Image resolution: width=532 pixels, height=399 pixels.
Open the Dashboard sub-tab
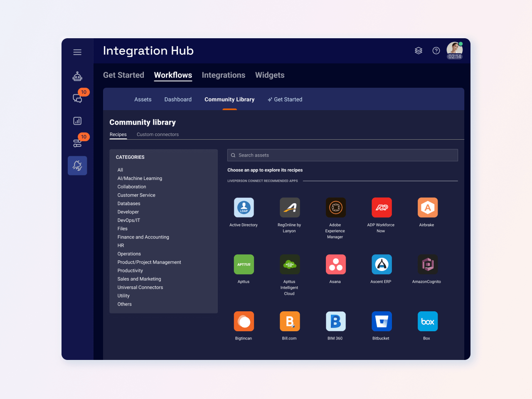click(x=178, y=99)
